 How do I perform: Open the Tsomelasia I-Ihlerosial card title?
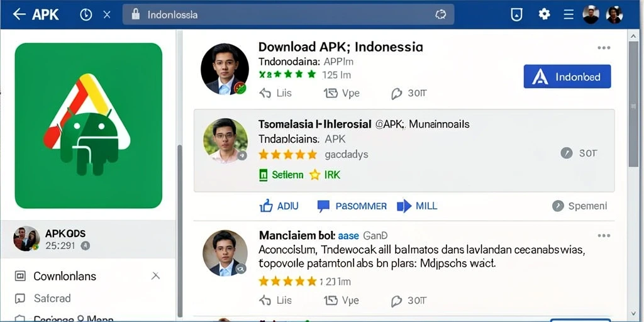coord(315,124)
